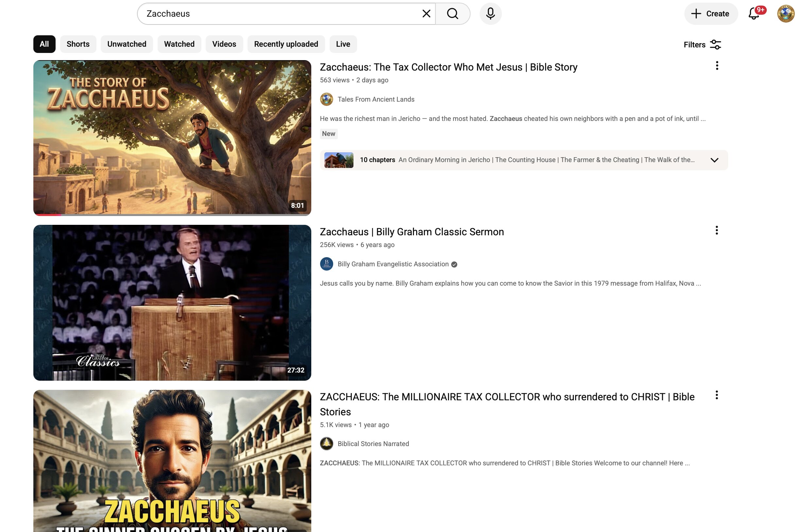Click '563 views • 2 days ago' text
This screenshot has width=805, height=532.
click(x=354, y=80)
